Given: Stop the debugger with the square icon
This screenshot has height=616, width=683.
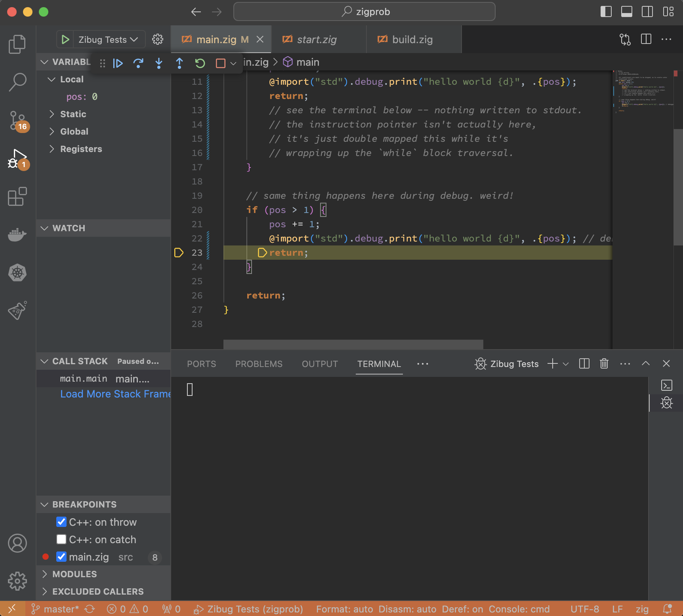Looking at the screenshot, I should (x=220, y=63).
